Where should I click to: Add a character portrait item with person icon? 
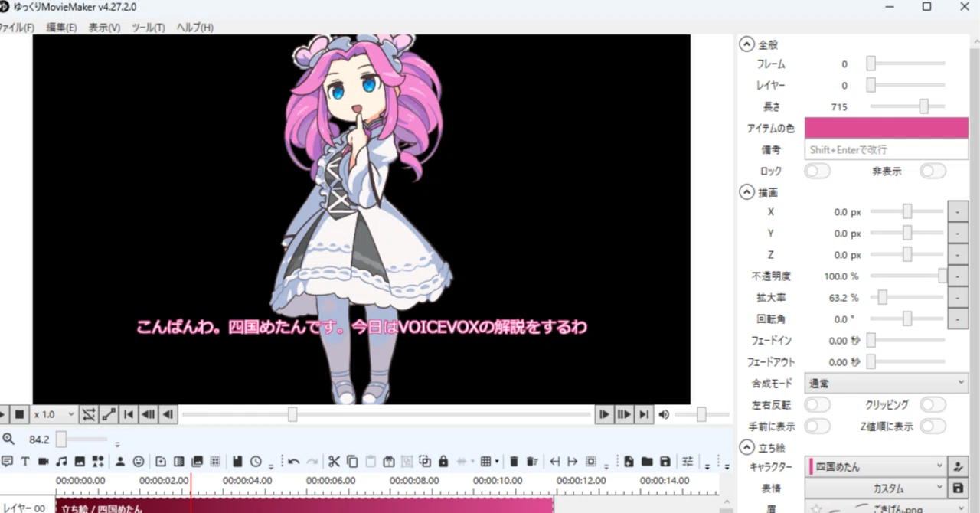[x=120, y=462]
